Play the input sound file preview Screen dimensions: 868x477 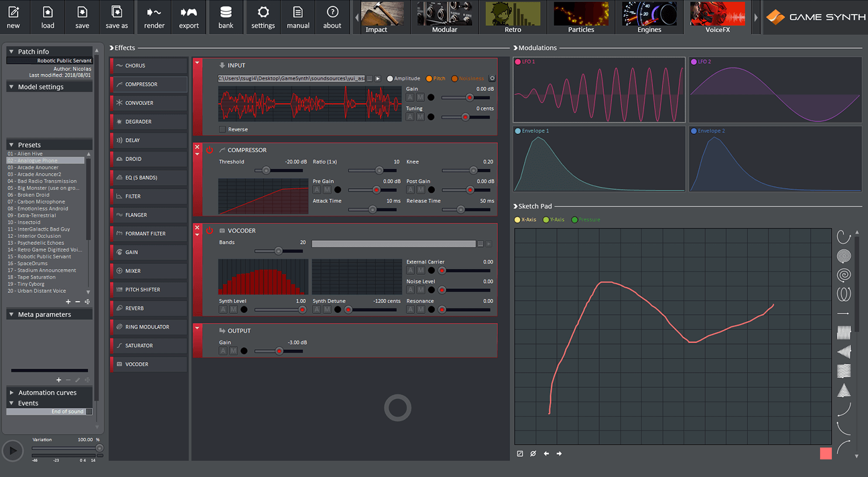(x=378, y=79)
